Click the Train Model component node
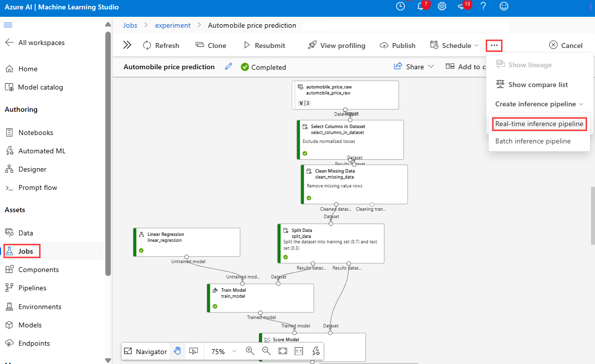This screenshot has width=595, height=364. click(260, 298)
